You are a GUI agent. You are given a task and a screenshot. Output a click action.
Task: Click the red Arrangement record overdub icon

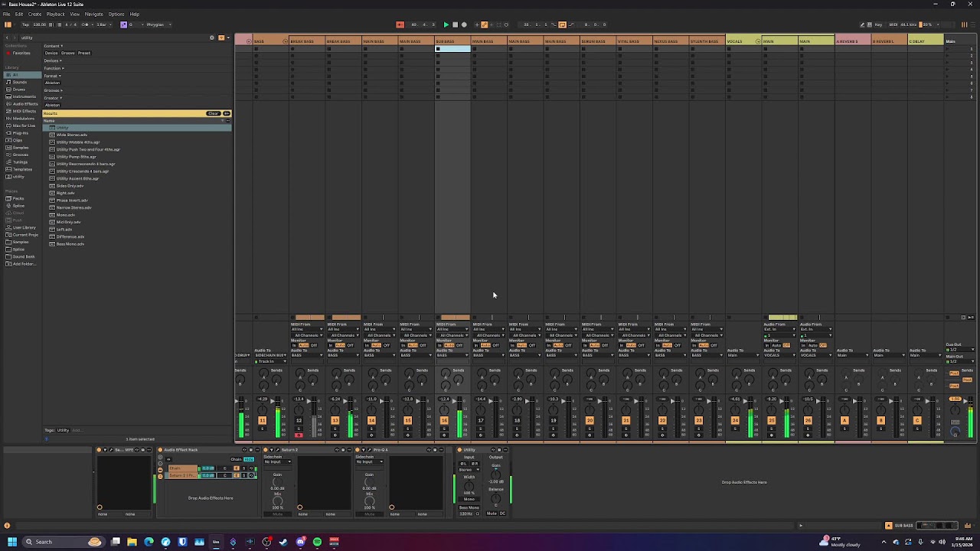pos(400,24)
